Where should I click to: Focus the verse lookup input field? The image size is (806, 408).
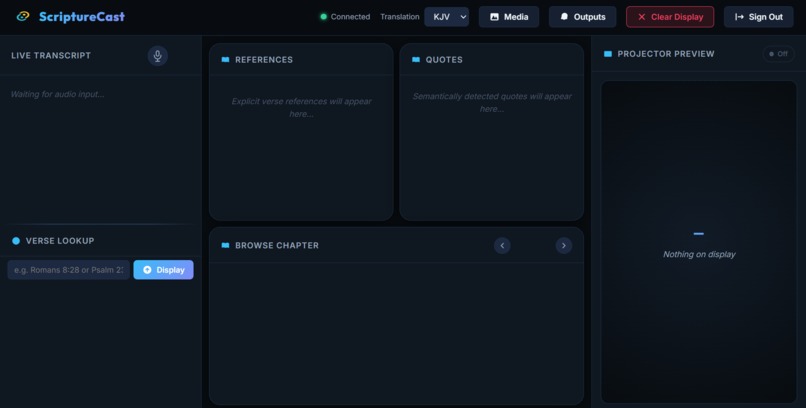click(68, 270)
